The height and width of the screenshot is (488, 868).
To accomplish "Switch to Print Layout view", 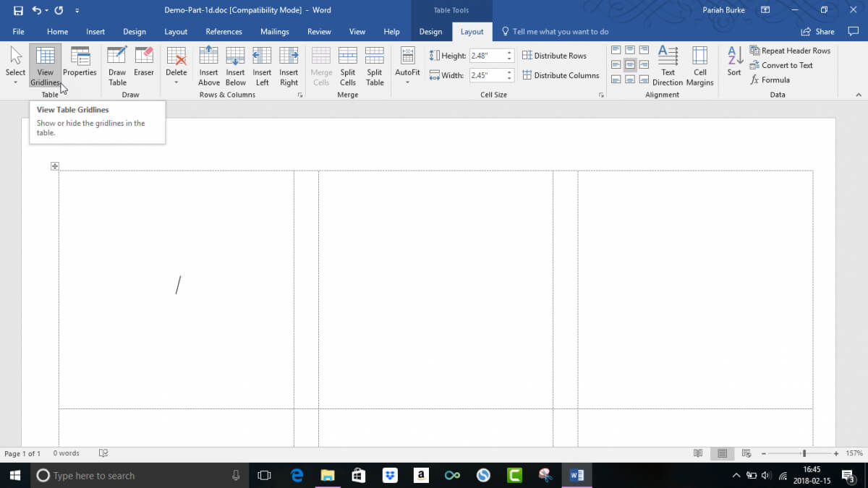I will (x=721, y=453).
